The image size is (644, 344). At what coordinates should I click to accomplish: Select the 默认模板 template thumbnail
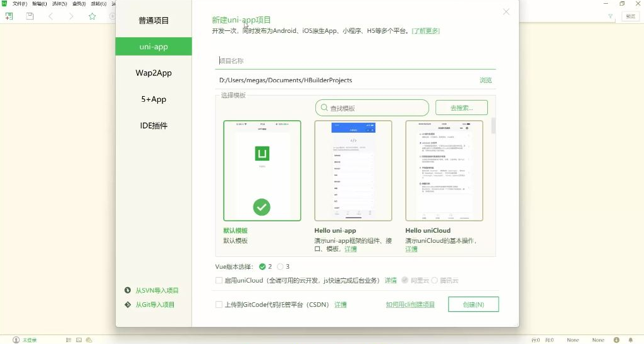[x=262, y=171]
